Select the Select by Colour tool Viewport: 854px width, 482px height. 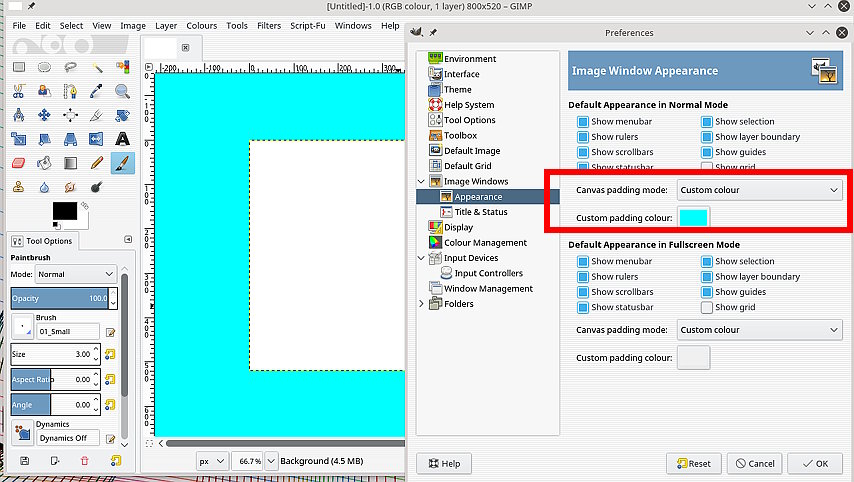click(123, 67)
